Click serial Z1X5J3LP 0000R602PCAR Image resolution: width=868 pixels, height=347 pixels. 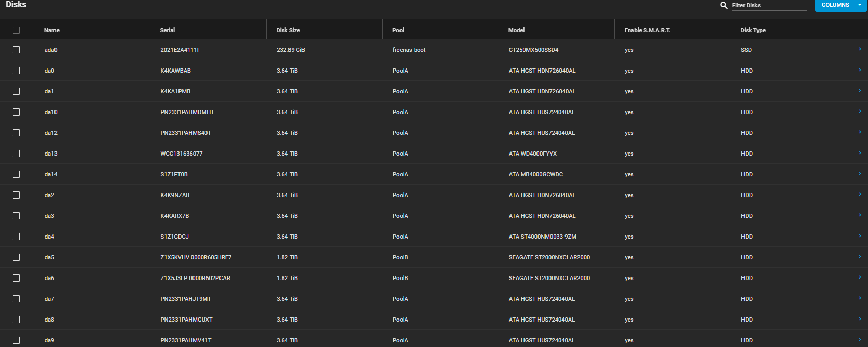tap(196, 278)
